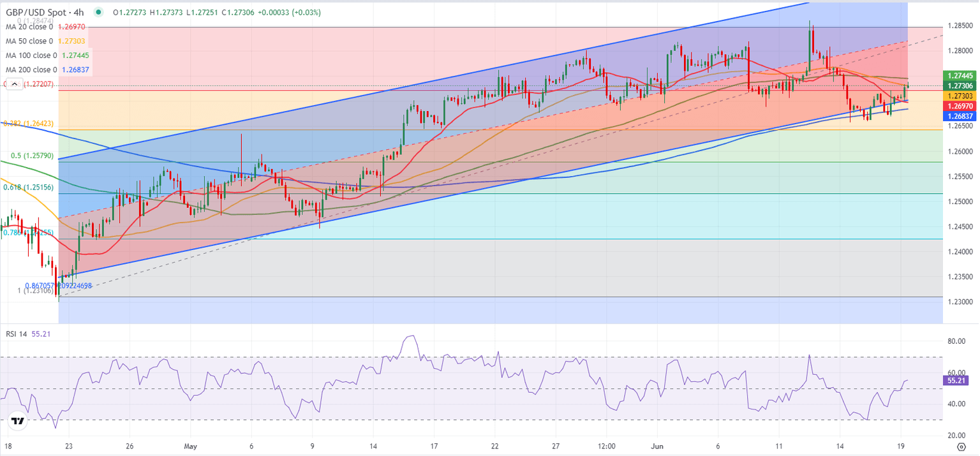
Task: Open symbol search via the GBP/USD Spot title
Action: pos(35,11)
